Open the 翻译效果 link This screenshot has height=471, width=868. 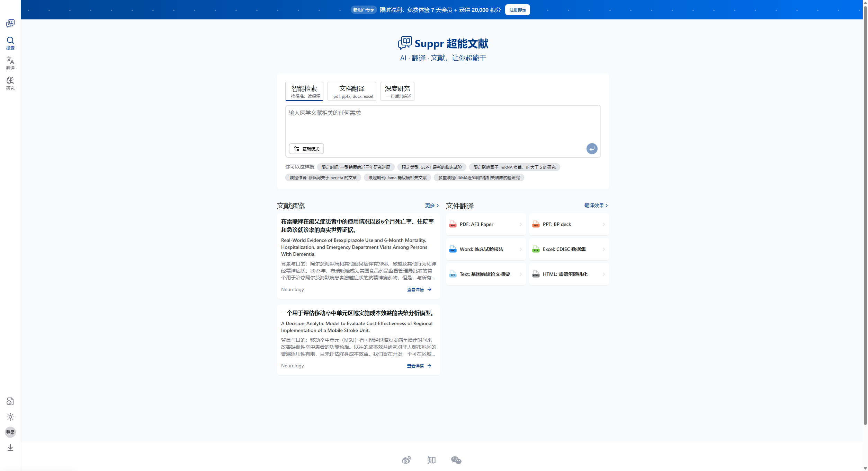pos(596,206)
